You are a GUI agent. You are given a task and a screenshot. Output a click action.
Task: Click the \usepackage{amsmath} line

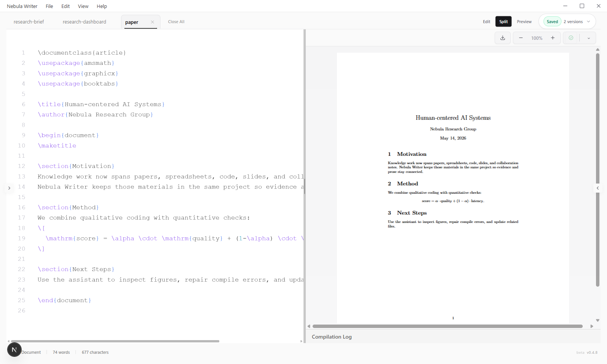tap(76, 63)
